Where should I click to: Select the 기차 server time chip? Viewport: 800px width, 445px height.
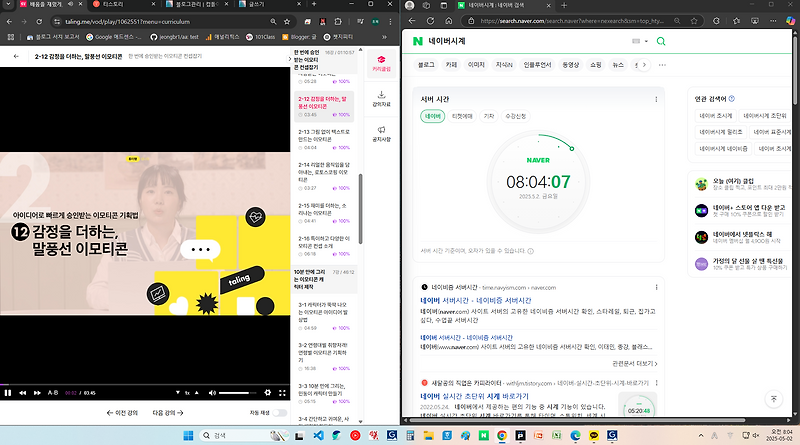tap(489, 116)
